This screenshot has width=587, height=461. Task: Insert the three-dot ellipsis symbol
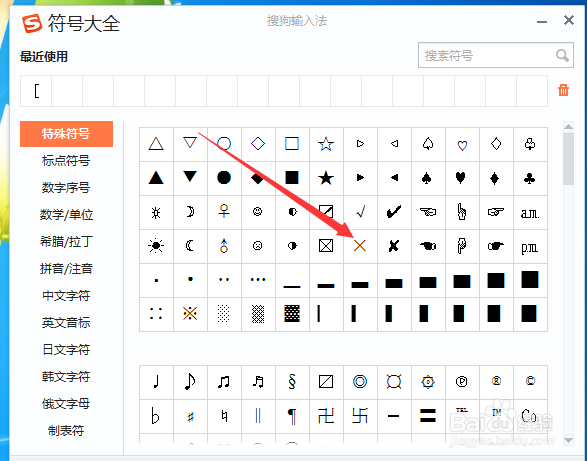[x=258, y=280]
